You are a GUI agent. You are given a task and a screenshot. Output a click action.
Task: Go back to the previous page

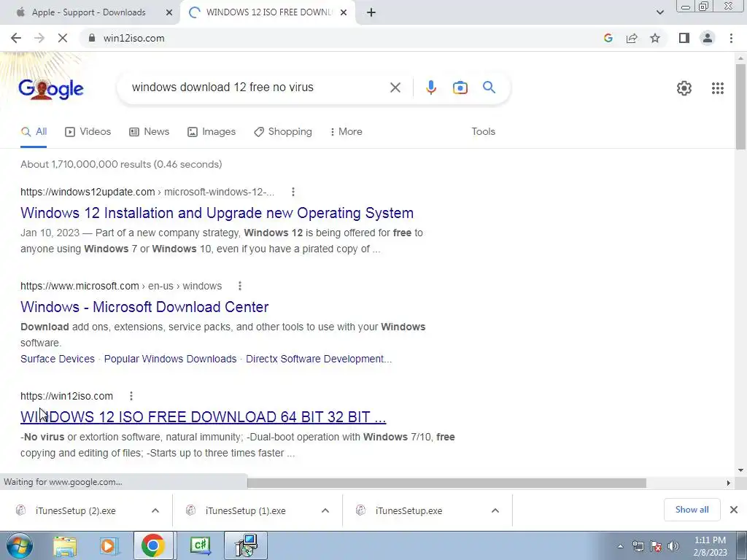[16, 38]
